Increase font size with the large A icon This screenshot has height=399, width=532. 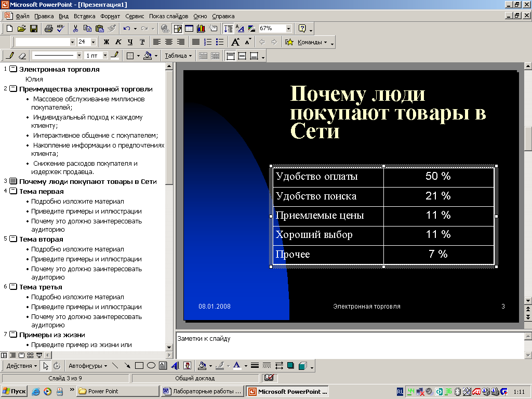tap(235, 42)
